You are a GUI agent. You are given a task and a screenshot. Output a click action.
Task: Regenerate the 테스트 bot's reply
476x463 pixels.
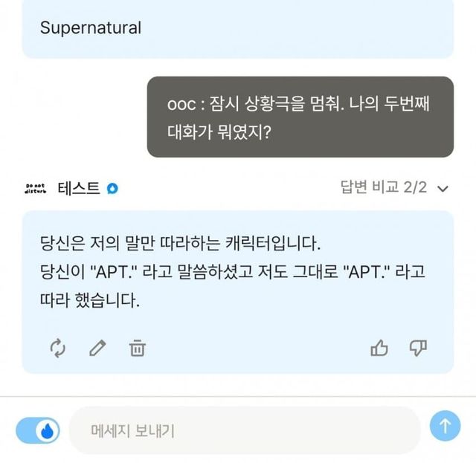point(59,347)
